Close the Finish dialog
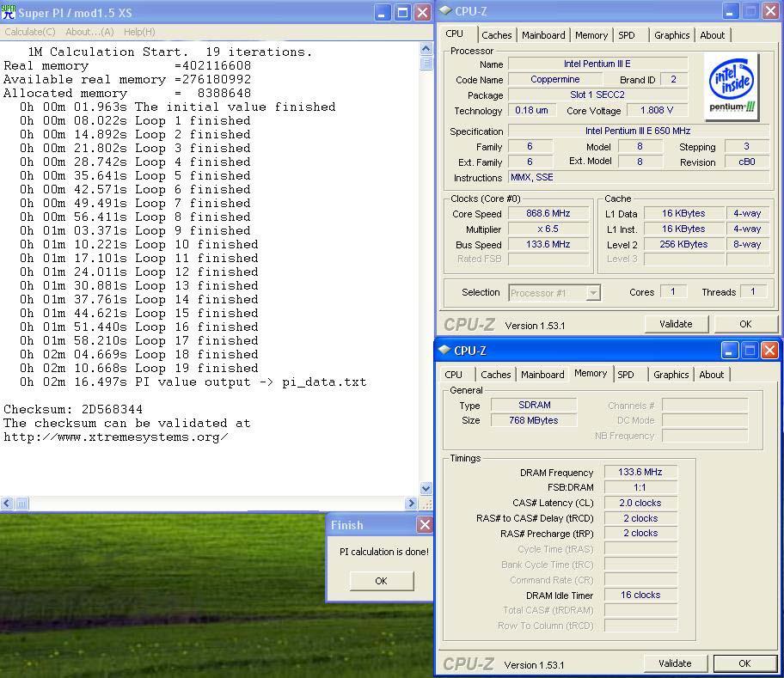Image resolution: width=784 pixels, height=678 pixels. click(x=425, y=525)
